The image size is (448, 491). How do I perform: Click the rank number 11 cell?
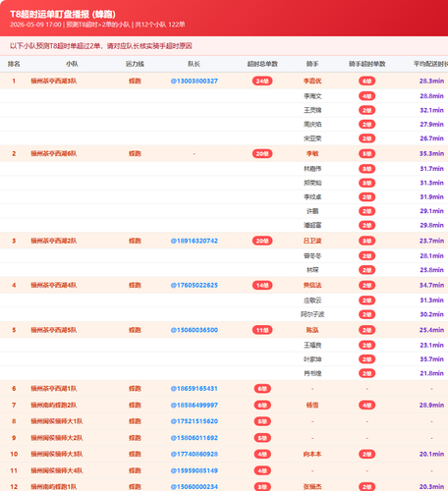coord(14,470)
